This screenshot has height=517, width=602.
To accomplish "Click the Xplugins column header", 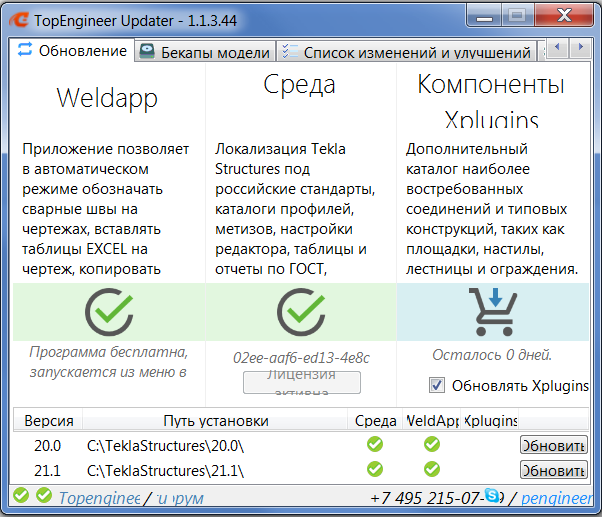I will pyautogui.click(x=490, y=421).
